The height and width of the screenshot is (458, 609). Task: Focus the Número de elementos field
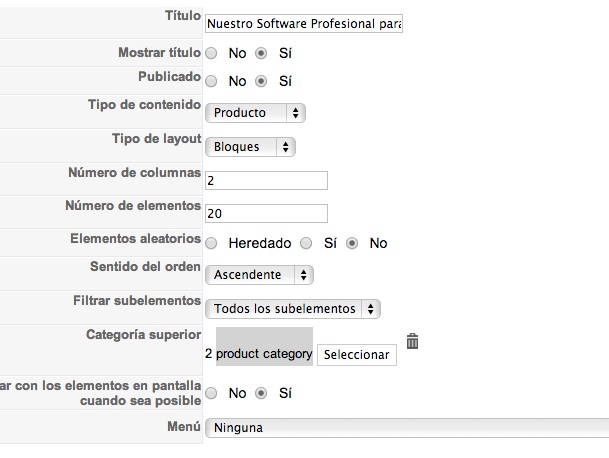pos(266,213)
